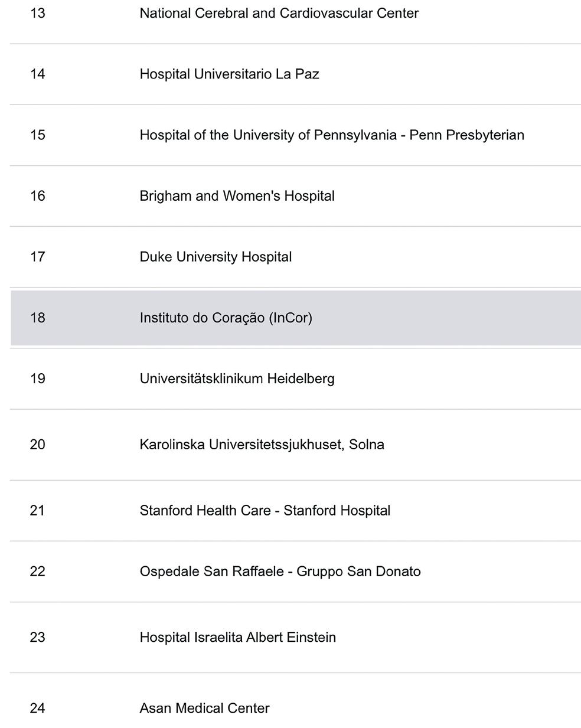
Task: Open Karolinska Universitetssjukhuset, Solna
Action: (262, 445)
